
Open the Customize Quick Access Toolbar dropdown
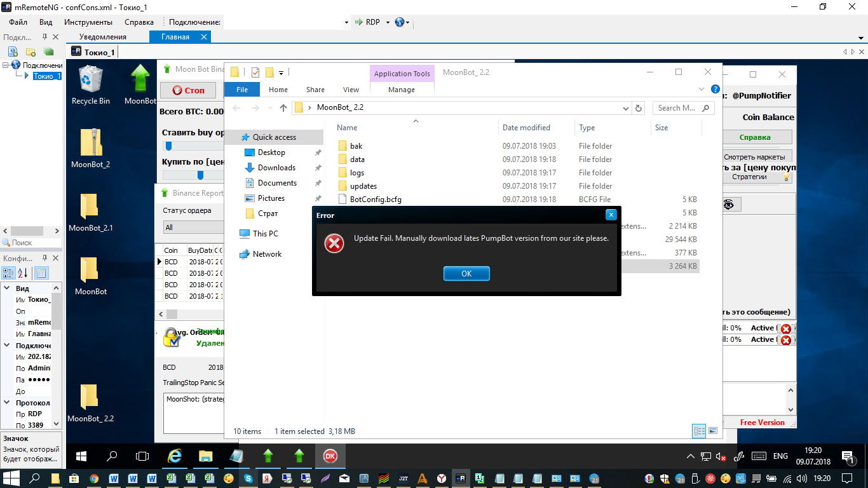click(x=281, y=72)
